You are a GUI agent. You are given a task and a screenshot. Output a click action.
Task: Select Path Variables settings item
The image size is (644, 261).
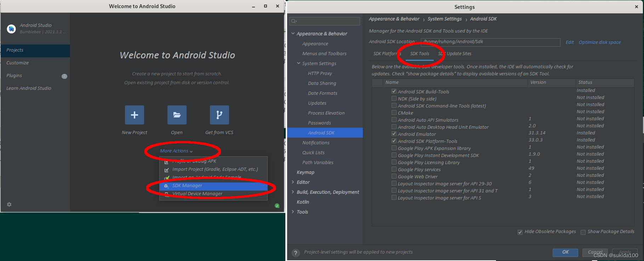[x=318, y=162]
